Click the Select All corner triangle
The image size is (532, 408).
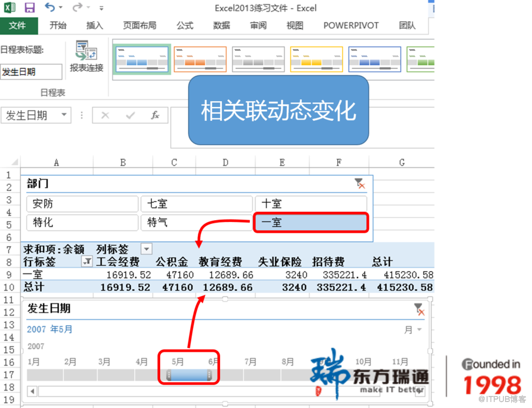(14, 162)
